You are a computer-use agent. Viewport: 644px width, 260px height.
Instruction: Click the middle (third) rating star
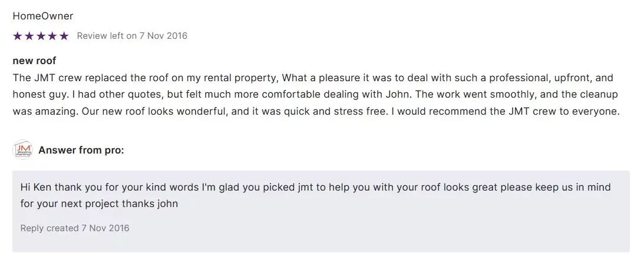pos(41,36)
